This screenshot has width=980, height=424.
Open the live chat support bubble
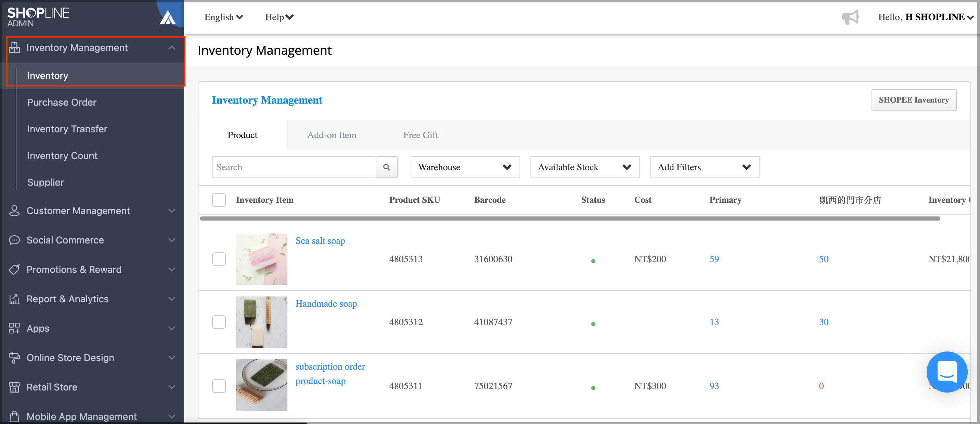click(947, 372)
